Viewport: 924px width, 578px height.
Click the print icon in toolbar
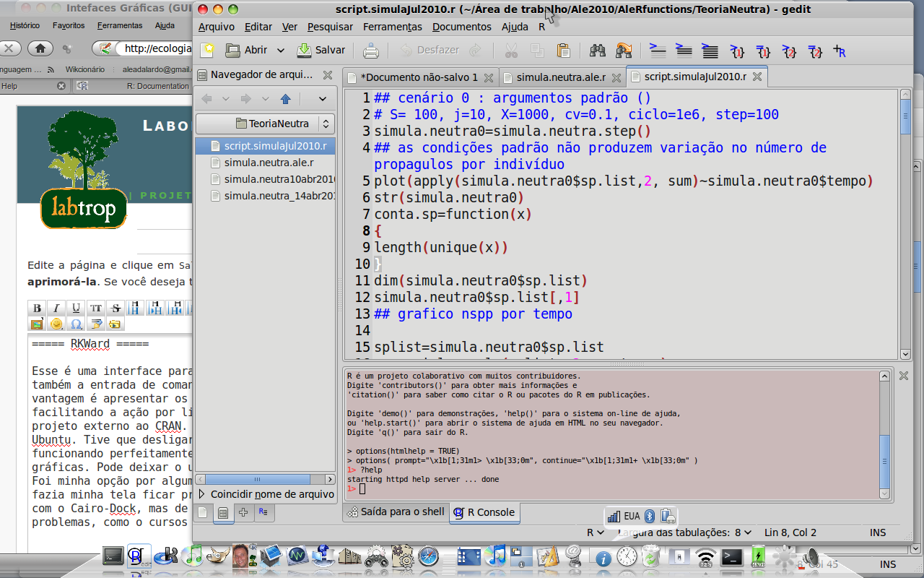(370, 51)
